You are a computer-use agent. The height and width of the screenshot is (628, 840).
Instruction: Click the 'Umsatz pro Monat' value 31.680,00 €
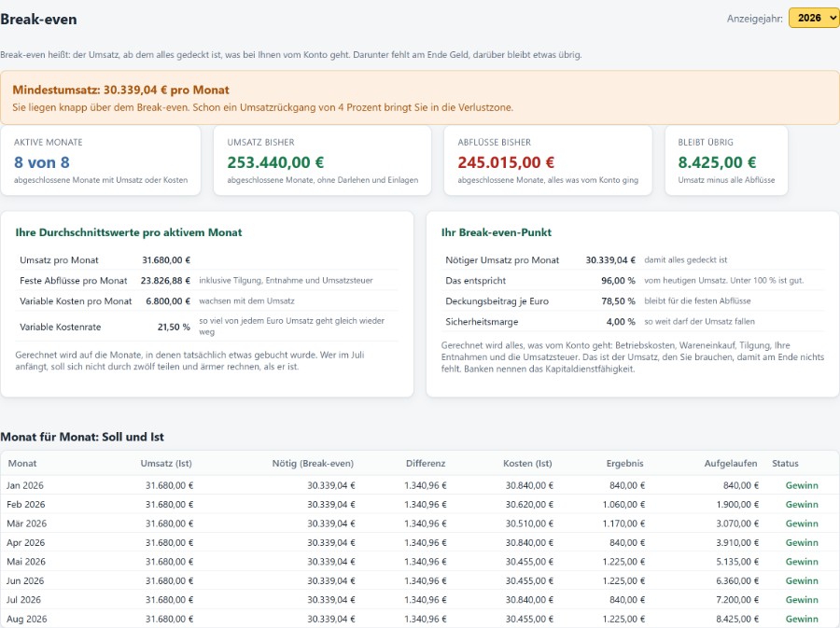166,260
